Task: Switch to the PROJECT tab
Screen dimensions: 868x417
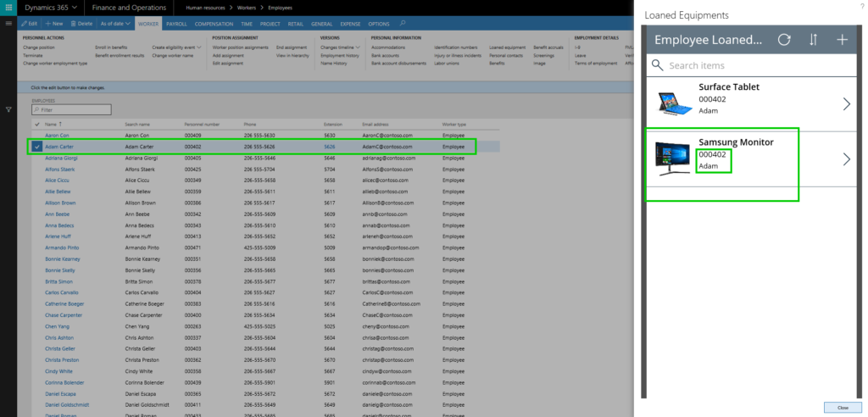Action: pos(270,24)
